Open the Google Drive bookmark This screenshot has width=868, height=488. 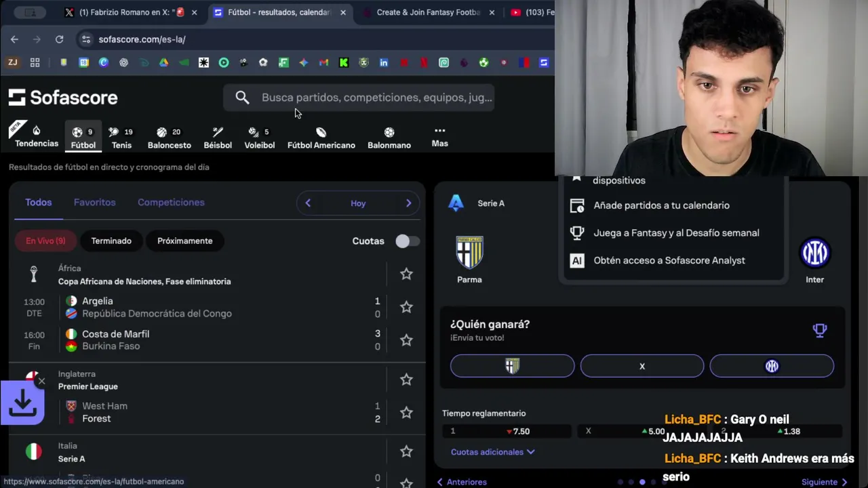pos(163,62)
